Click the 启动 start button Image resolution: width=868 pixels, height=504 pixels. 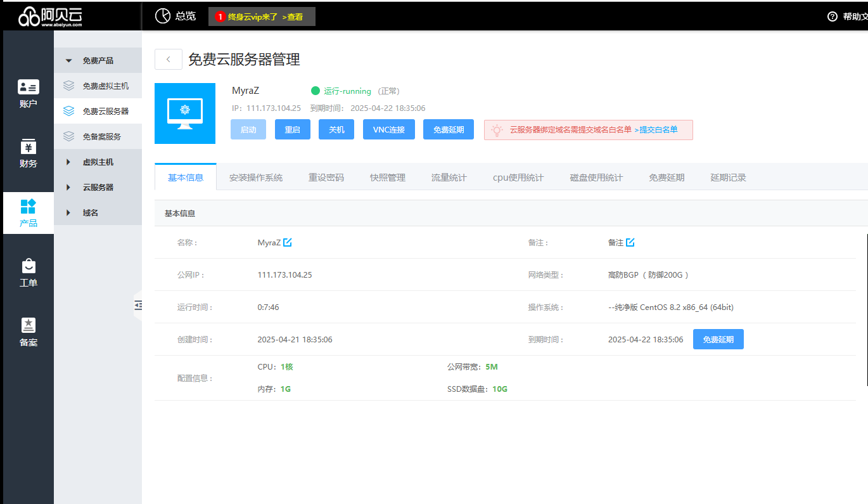coord(248,129)
